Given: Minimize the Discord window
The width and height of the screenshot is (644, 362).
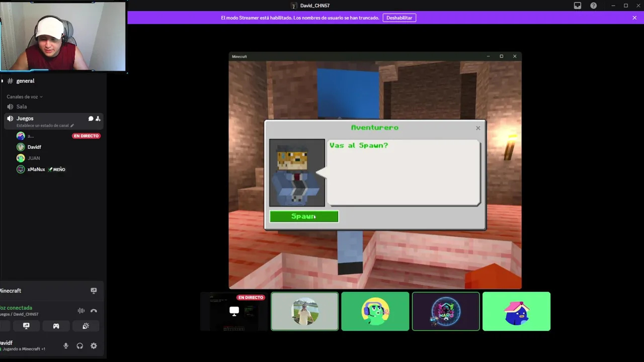Looking at the screenshot, I should (613, 6).
